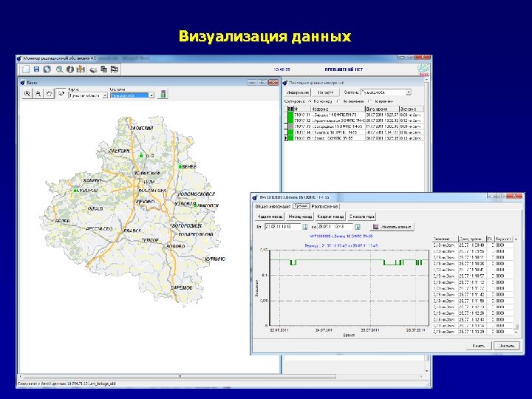Click the yellow buildings chart toolbar icon
The image size is (532, 399).
click(81, 69)
